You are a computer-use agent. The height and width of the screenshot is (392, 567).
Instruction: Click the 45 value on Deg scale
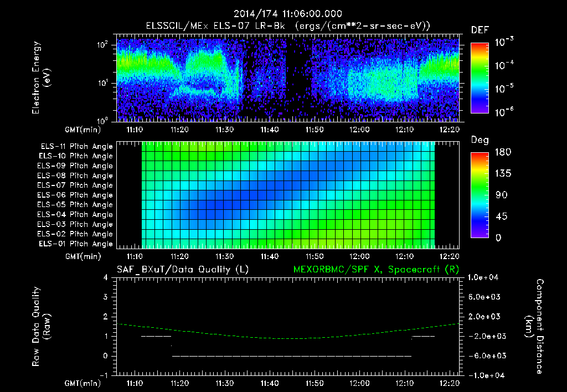coord(501,216)
